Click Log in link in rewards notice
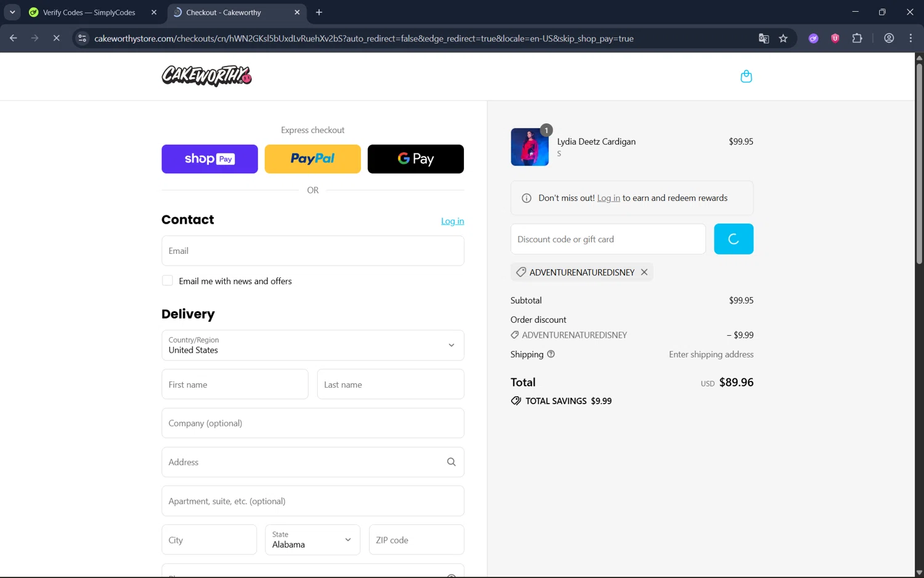This screenshot has height=578, width=924. pyautogui.click(x=609, y=198)
